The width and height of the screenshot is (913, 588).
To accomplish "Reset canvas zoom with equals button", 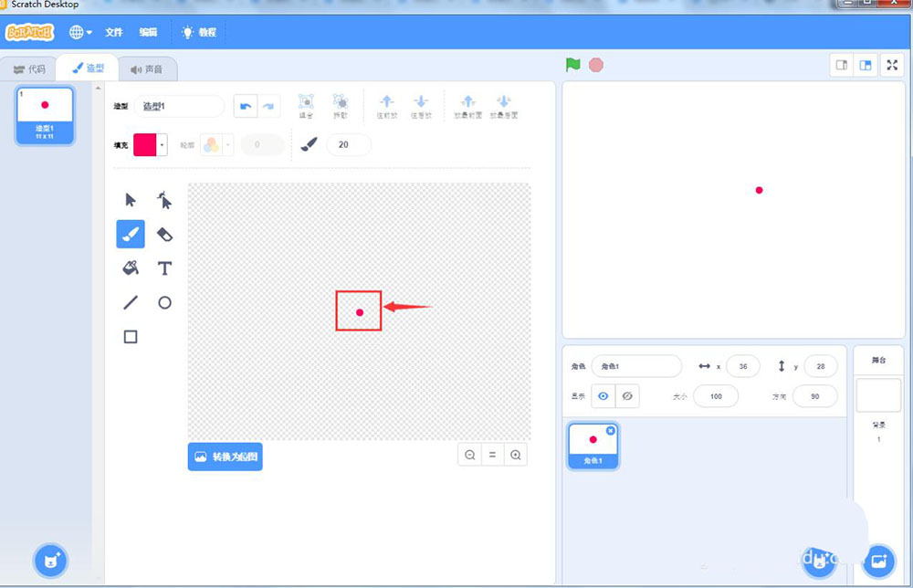I will pos(493,456).
